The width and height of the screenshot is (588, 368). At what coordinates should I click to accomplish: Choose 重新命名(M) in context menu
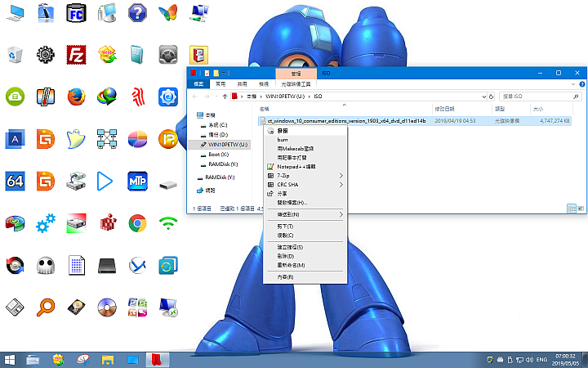pos(305,265)
